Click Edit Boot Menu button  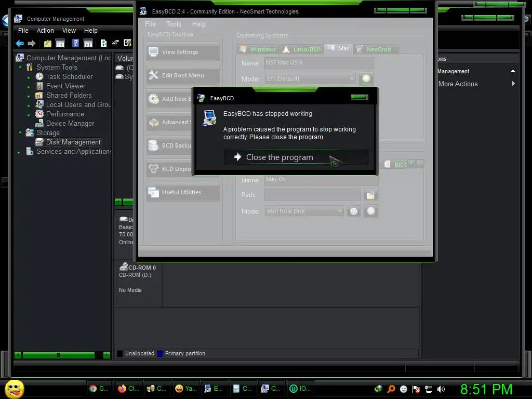click(x=183, y=75)
